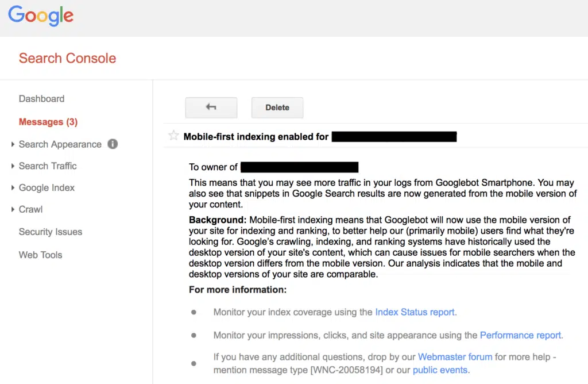
Task: Click the Search Traffic menu label
Action: (48, 166)
